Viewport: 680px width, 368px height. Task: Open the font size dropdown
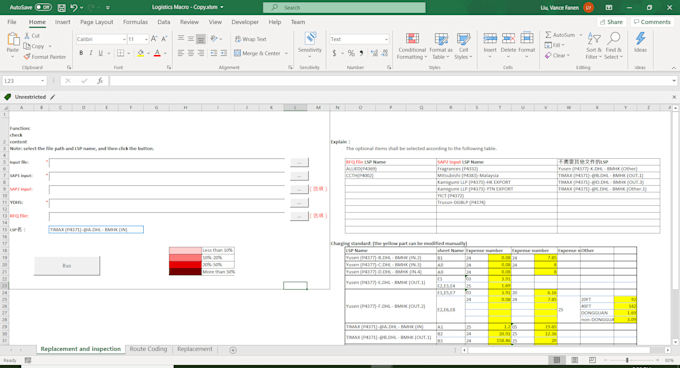pos(146,39)
